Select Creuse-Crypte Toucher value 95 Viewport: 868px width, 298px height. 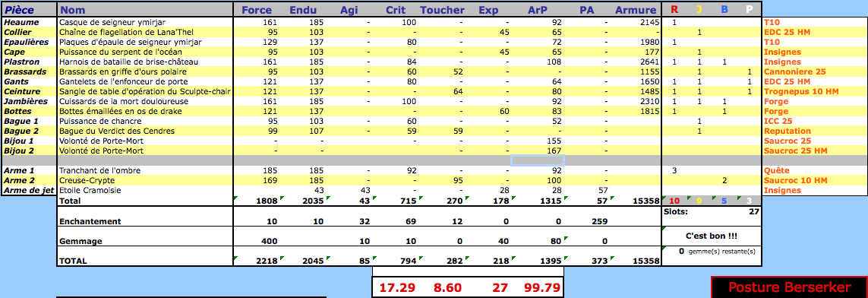click(459, 181)
